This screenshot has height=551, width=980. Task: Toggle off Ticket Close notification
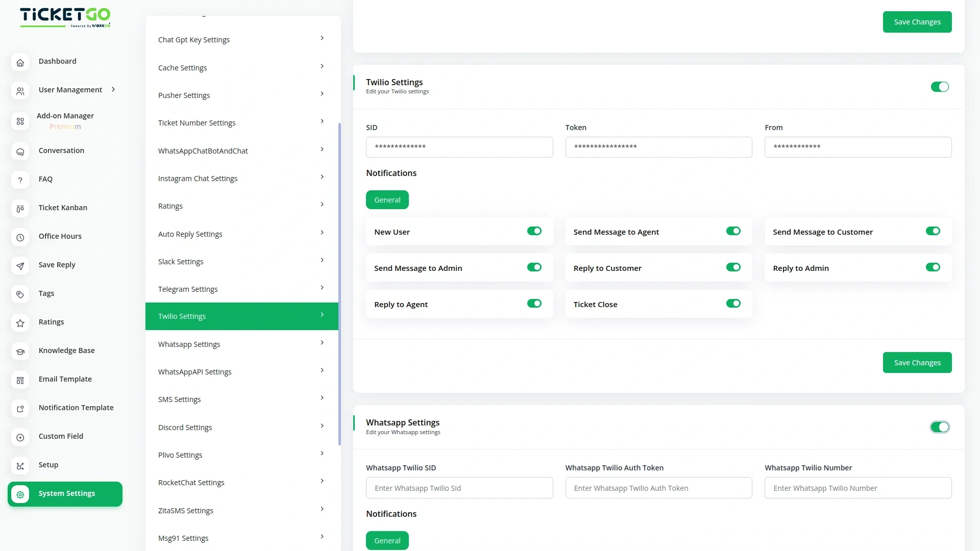click(733, 304)
